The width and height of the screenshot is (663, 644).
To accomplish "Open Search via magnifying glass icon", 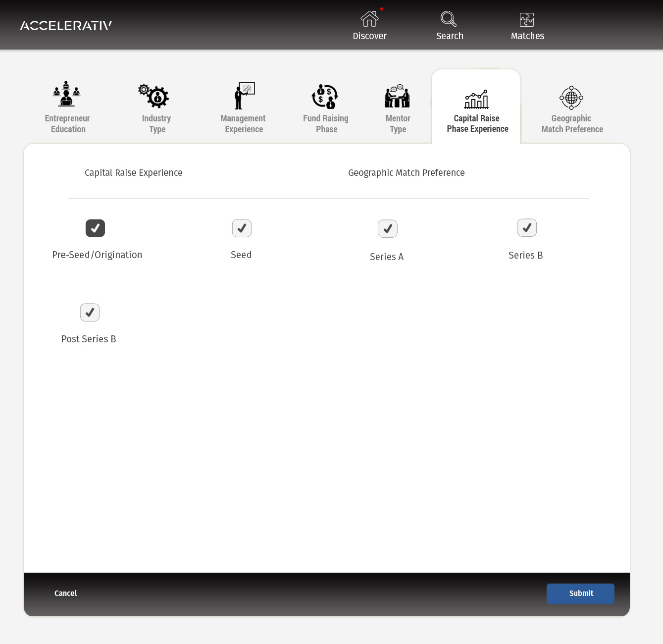I will [x=449, y=19].
